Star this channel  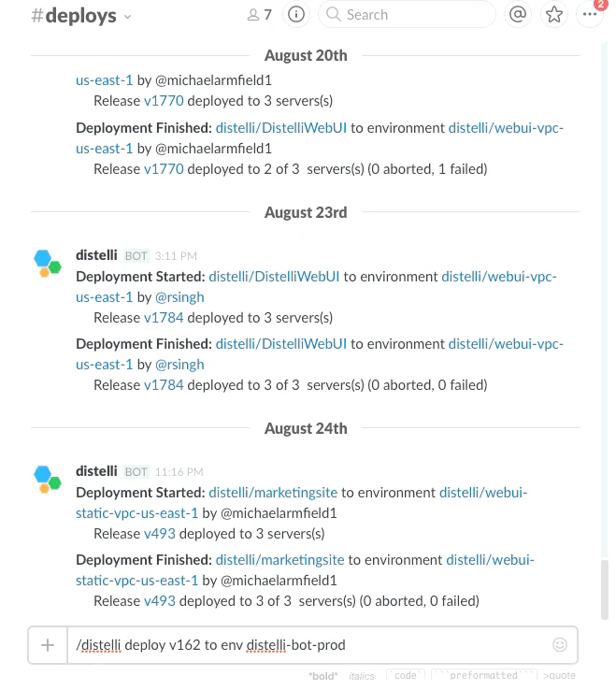554,14
